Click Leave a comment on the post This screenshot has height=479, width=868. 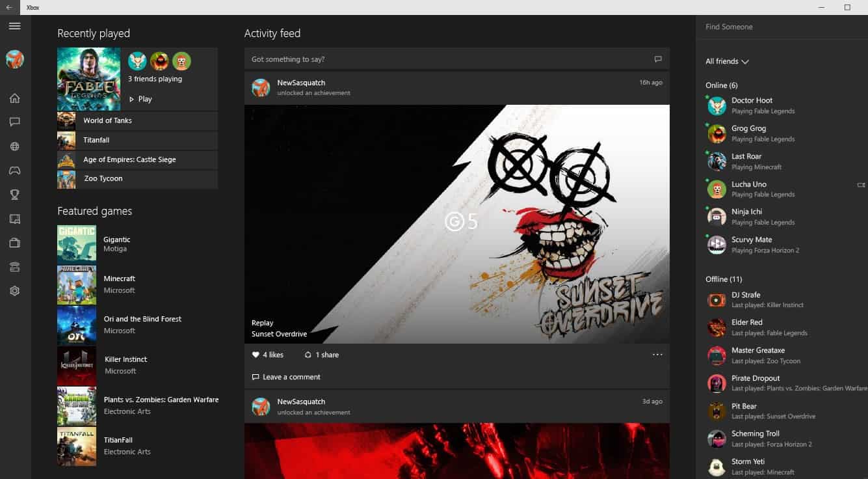click(x=286, y=377)
